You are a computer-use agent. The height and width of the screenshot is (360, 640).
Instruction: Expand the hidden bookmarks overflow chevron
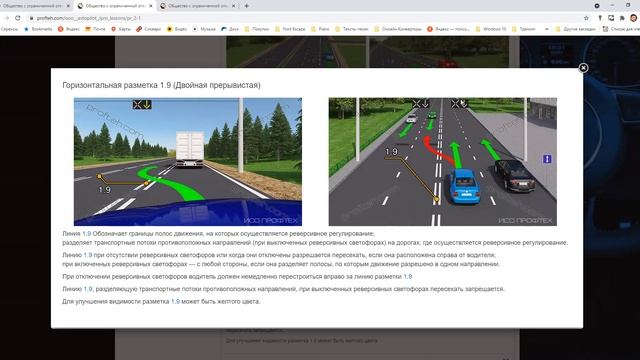[547, 29]
